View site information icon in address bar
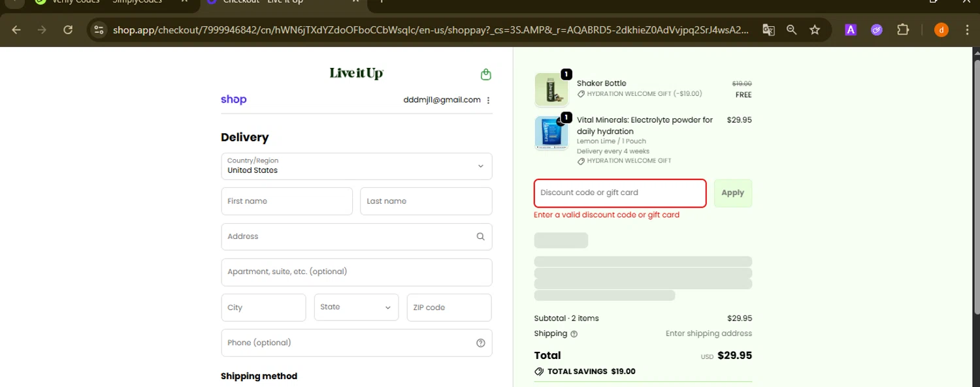Viewport: 980px width, 387px height. point(99,29)
